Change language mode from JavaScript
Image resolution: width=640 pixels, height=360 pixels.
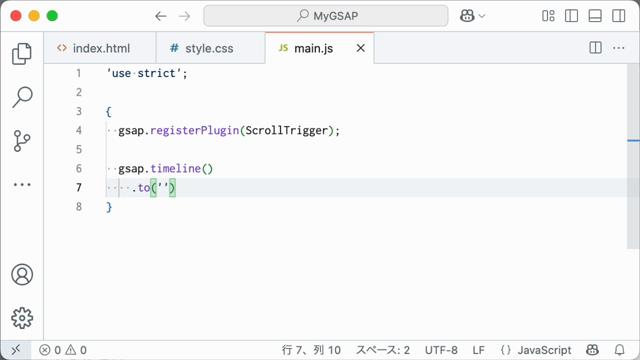(536, 350)
